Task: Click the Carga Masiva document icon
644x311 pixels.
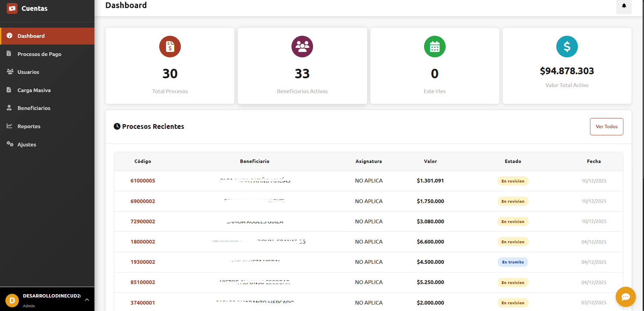Action: pos(9,90)
